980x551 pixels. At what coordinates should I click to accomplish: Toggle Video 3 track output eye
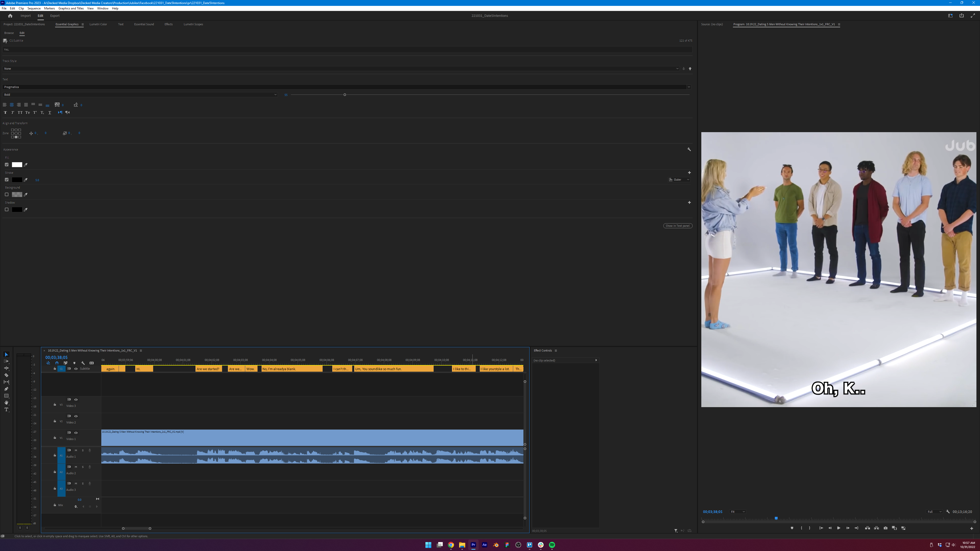click(76, 400)
